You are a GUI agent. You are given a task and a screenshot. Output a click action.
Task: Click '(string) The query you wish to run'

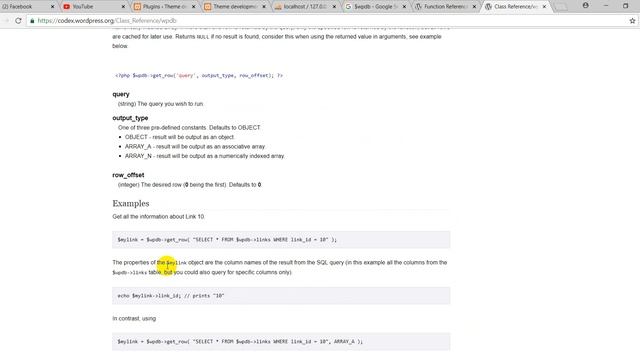[160, 104]
